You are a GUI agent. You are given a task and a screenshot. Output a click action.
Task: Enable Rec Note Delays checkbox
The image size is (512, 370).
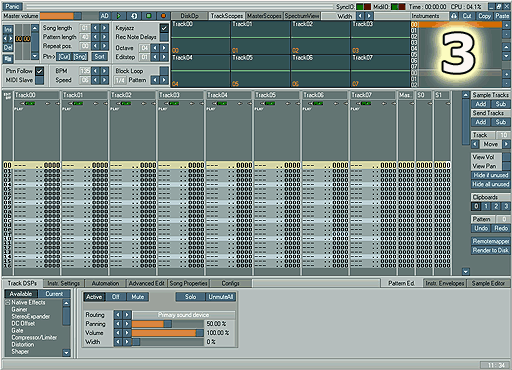tap(164, 37)
